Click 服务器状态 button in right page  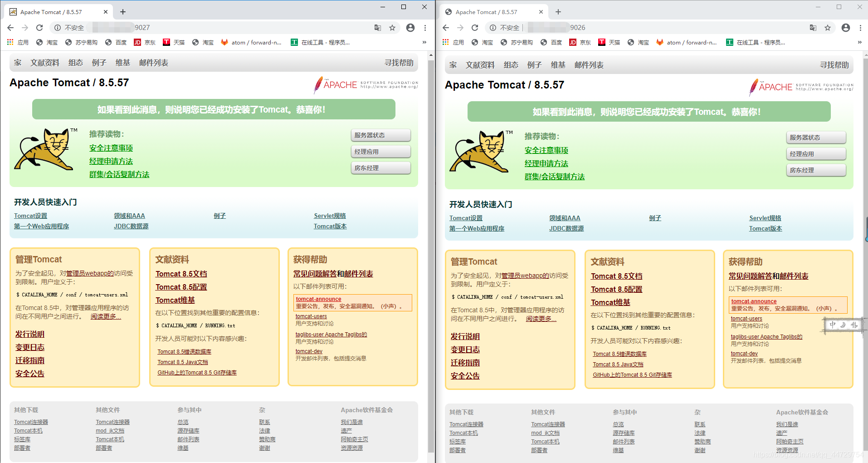pyautogui.click(x=816, y=138)
